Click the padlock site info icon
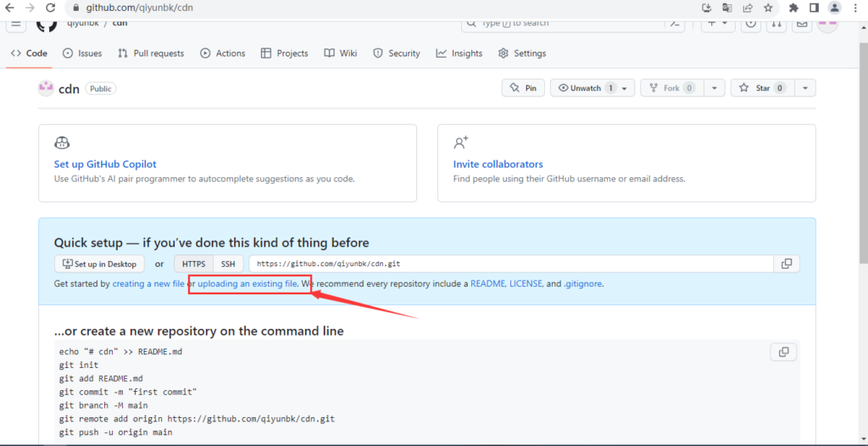This screenshot has width=868, height=446. click(x=76, y=8)
